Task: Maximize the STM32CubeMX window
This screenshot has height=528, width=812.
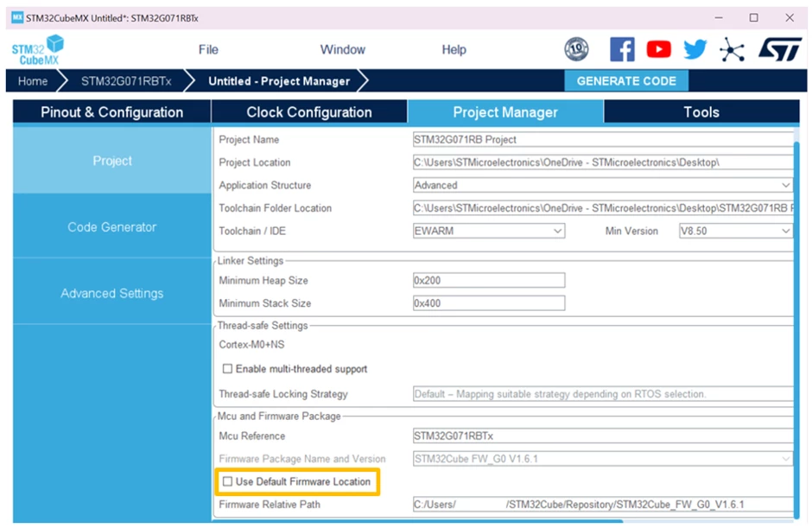Action: click(754, 17)
